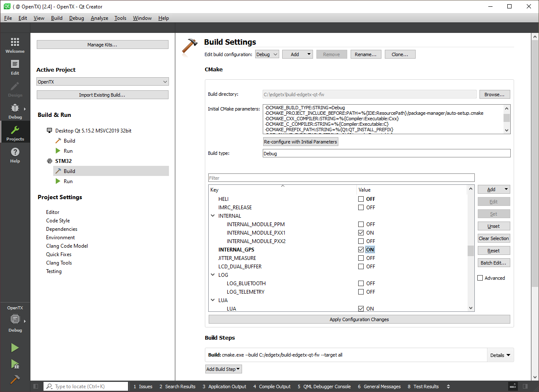Viewport: 539px width, 392px height.
Task: Click the CMake key list vertical scrollbar
Action: [x=471, y=251]
